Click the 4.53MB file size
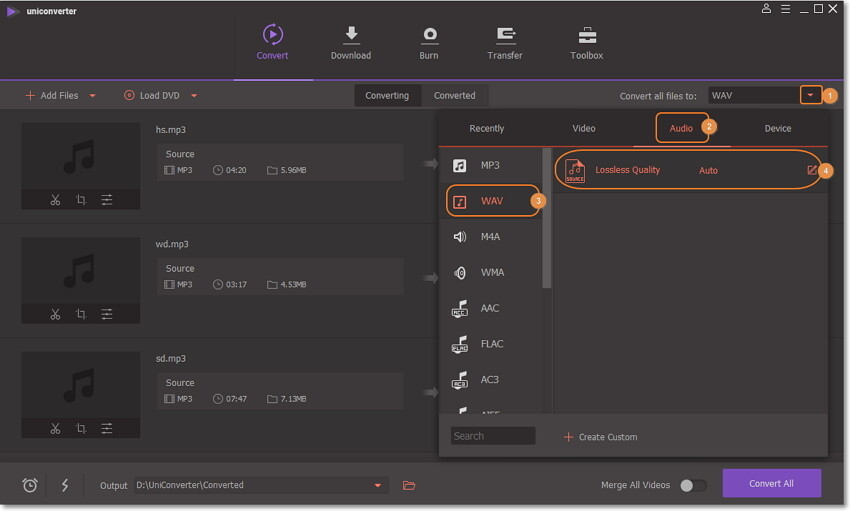Viewport: 850px width, 511px height. (293, 284)
